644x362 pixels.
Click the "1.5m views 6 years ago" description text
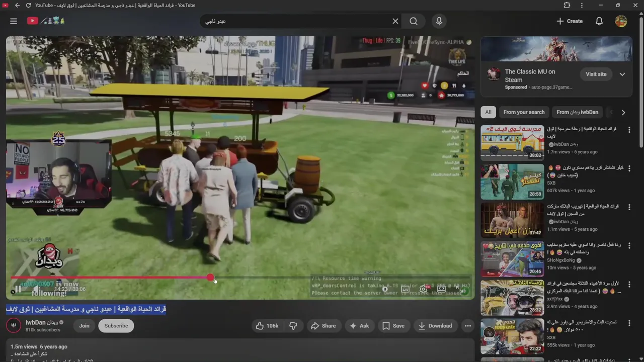pyautogui.click(x=39, y=346)
